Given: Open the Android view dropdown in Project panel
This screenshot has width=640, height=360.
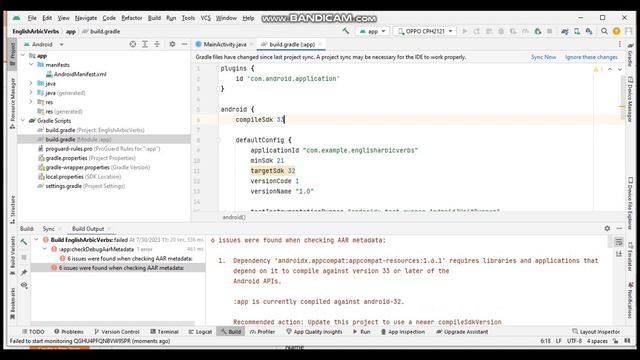Looking at the screenshot, I should pyautogui.click(x=44, y=44).
